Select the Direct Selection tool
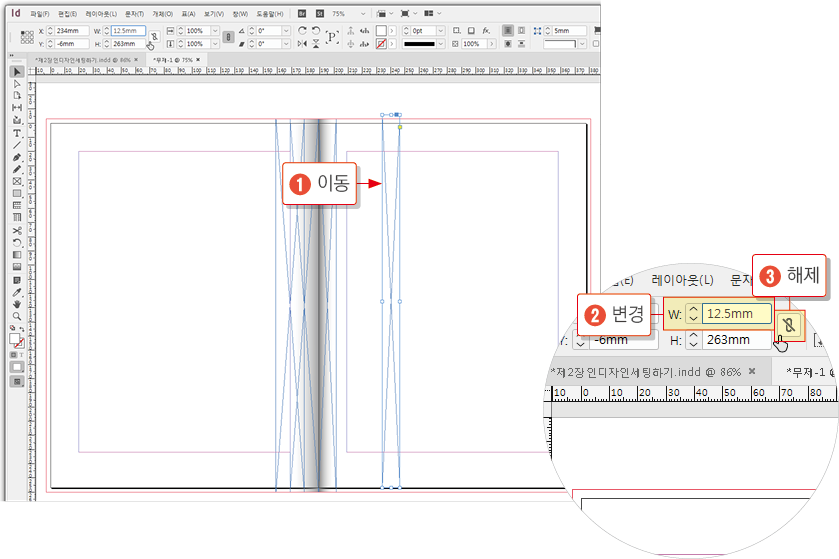Viewport: 839px width, 559px height. point(17,84)
